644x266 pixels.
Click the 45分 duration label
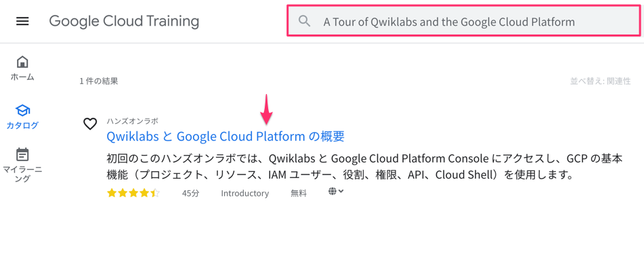(x=190, y=194)
